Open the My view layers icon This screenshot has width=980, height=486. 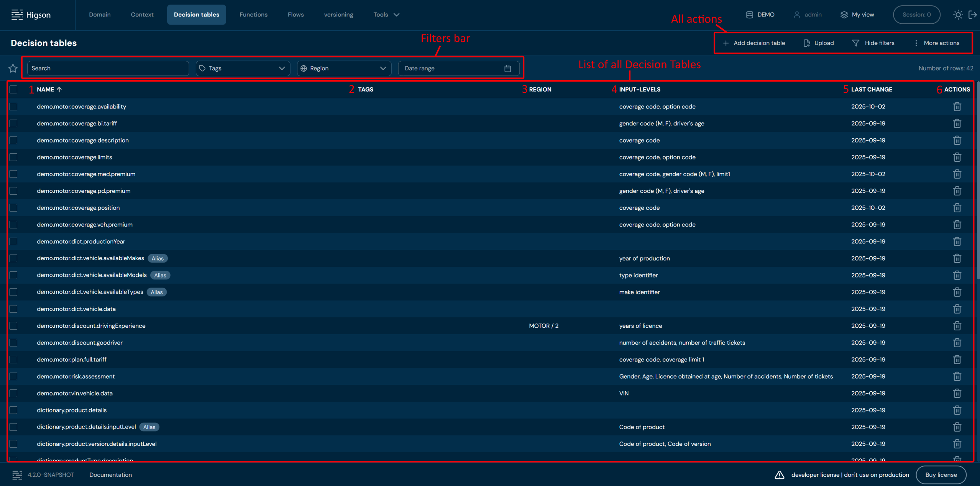[844, 15]
